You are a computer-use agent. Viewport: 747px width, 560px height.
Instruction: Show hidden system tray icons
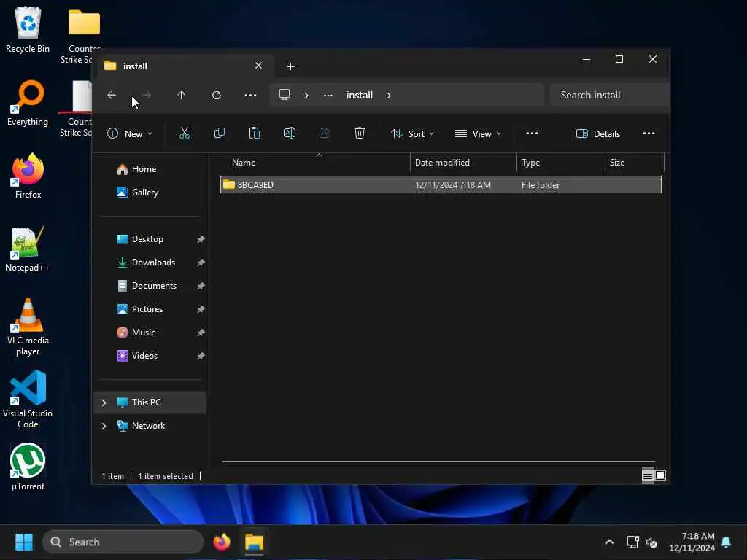[x=609, y=542]
